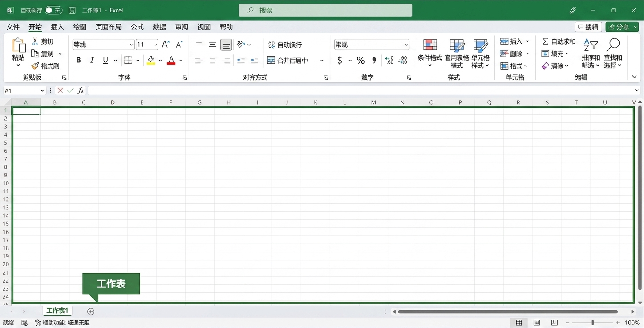Open the font name dropdown 等线
Viewport: 644px width, 328px height.
132,45
